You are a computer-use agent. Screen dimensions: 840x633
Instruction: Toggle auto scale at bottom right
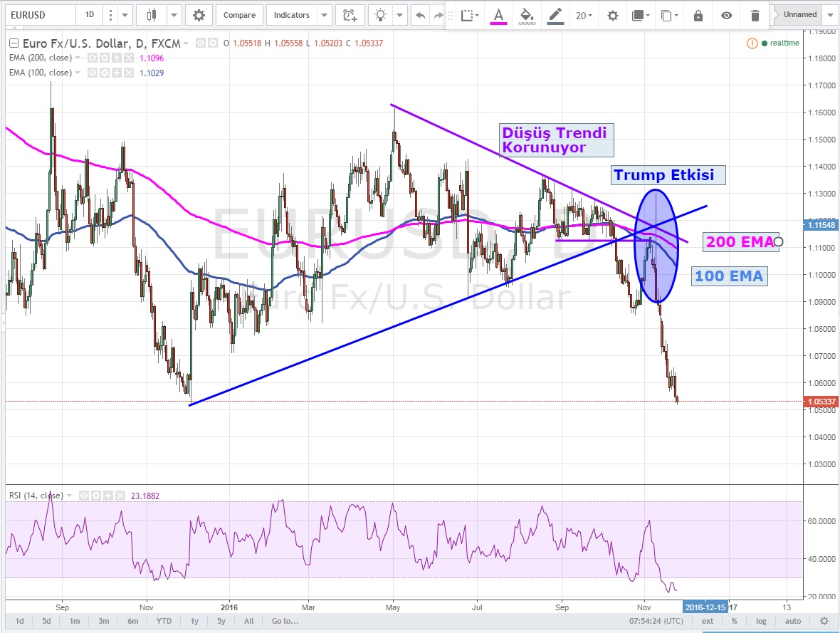point(792,621)
